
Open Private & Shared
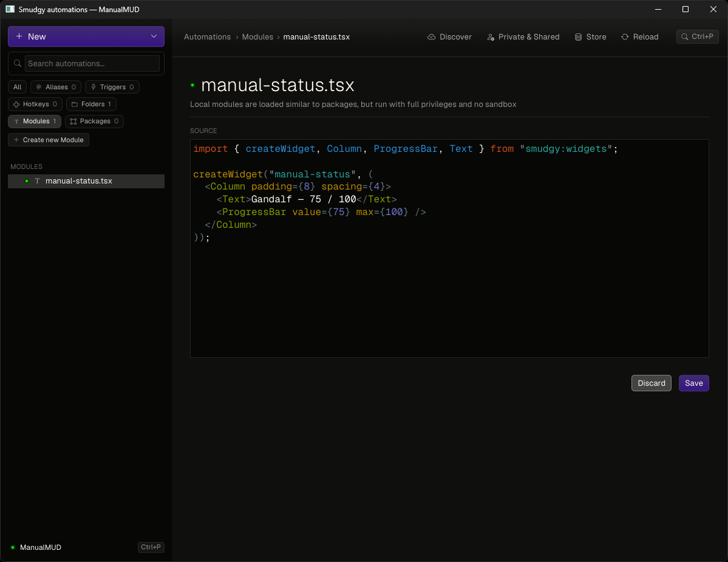[523, 36]
